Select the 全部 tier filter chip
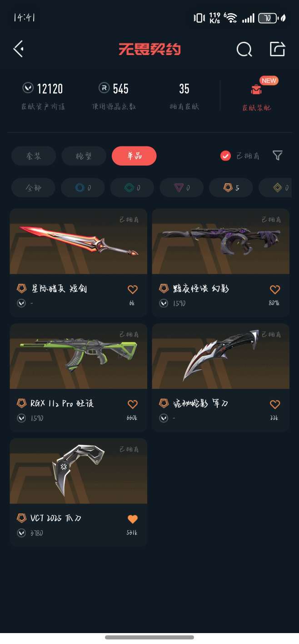Viewport: 299px width, 644px height. pos(33,187)
